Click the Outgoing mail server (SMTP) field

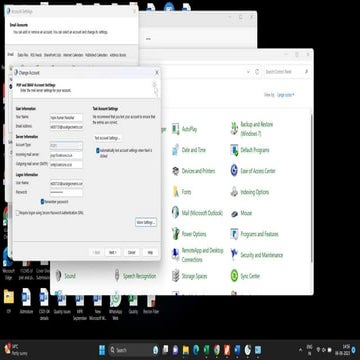pos(66,164)
